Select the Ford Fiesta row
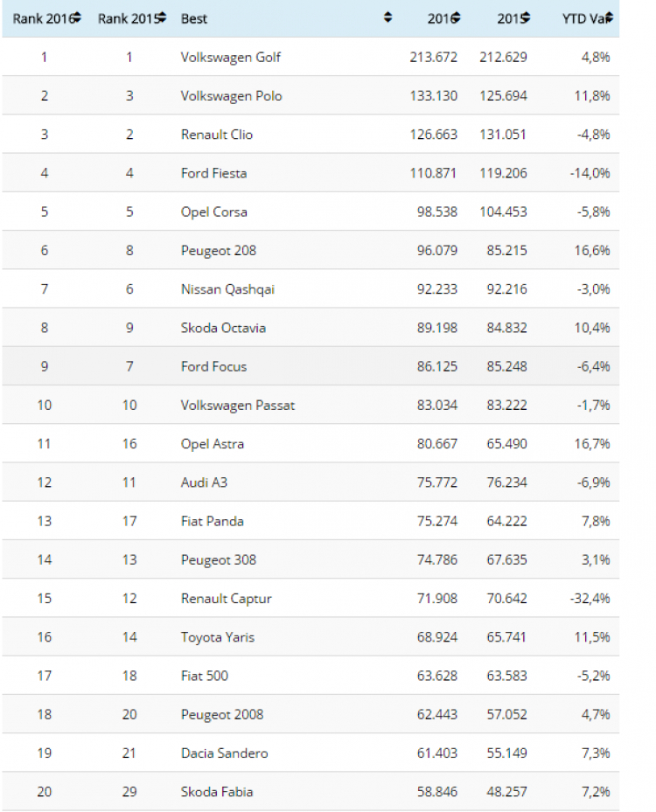Image resolution: width=656 pixels, height=812 pixels. 311,173
